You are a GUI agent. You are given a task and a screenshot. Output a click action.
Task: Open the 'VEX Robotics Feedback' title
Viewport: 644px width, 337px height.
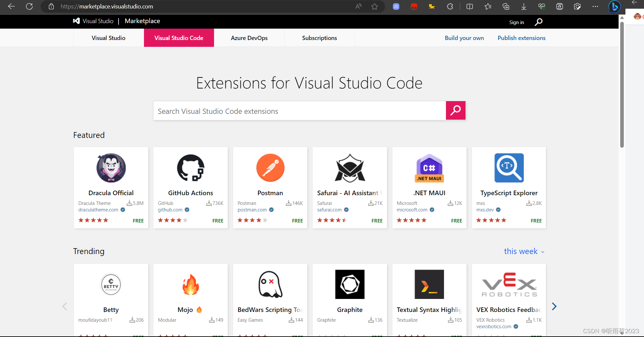tap(508, 310)
